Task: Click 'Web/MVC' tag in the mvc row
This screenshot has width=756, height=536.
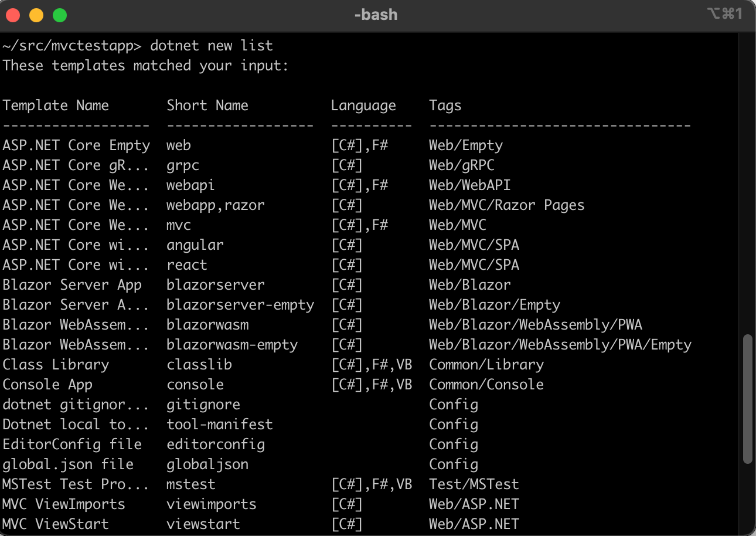Action: pyautogui.click(x=458, y=225)
